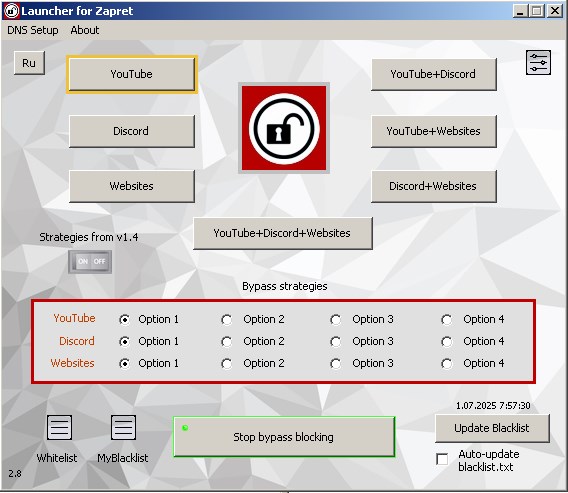Click the orange Discord row label
This screenshot has width=568, height=493.
point(77,341)
